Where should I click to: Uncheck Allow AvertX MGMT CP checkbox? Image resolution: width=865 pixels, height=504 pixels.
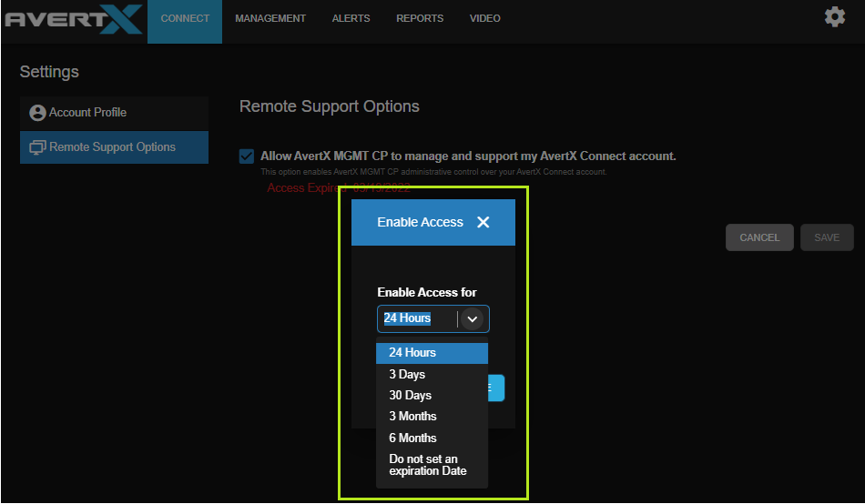pyautogui.click(x=247, y=156)
